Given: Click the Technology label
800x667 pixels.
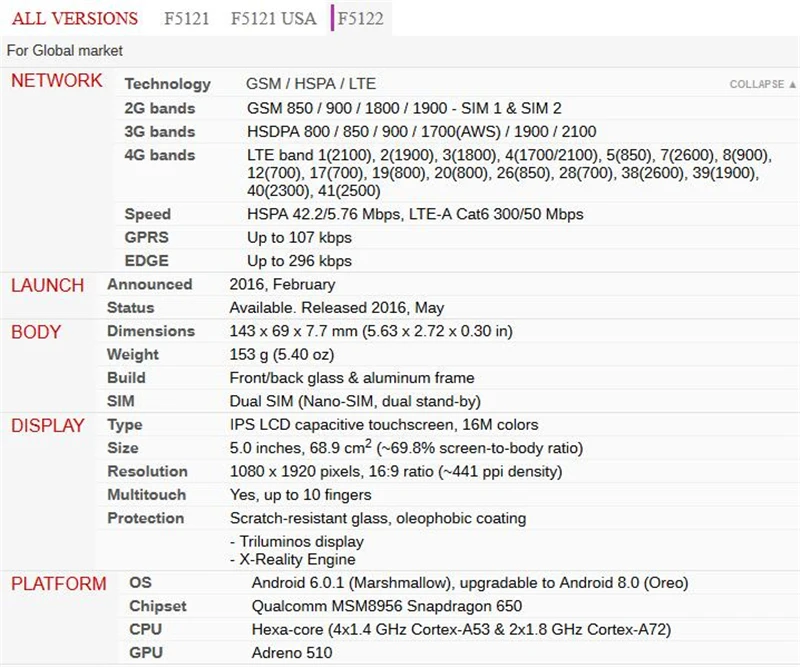Looking at the screenshot, I should (167, 84).
